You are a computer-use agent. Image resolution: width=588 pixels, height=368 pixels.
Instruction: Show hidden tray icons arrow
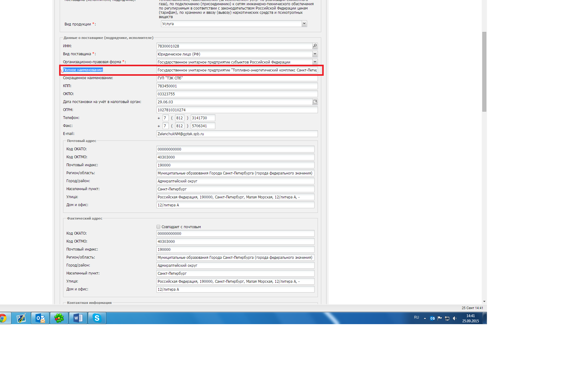click(425, 318)
